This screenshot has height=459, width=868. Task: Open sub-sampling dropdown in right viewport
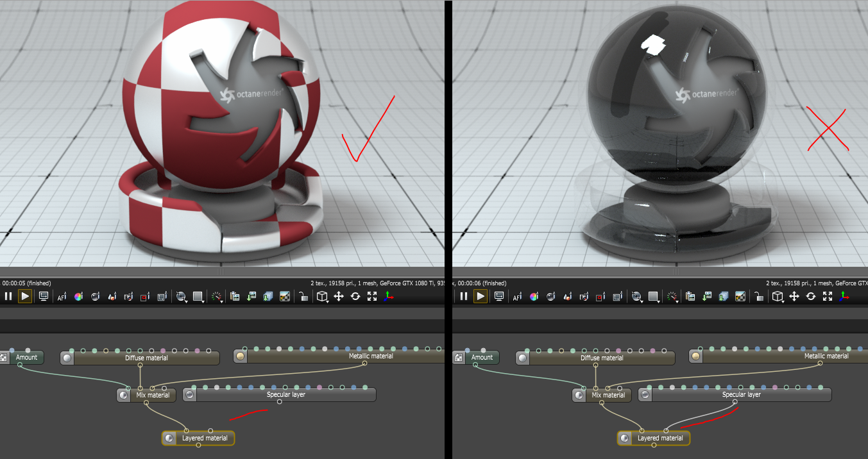(x=654, y=296)
